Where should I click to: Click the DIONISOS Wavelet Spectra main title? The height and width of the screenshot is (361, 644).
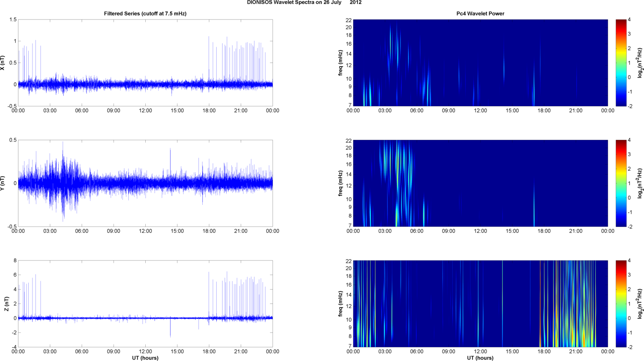304,3
